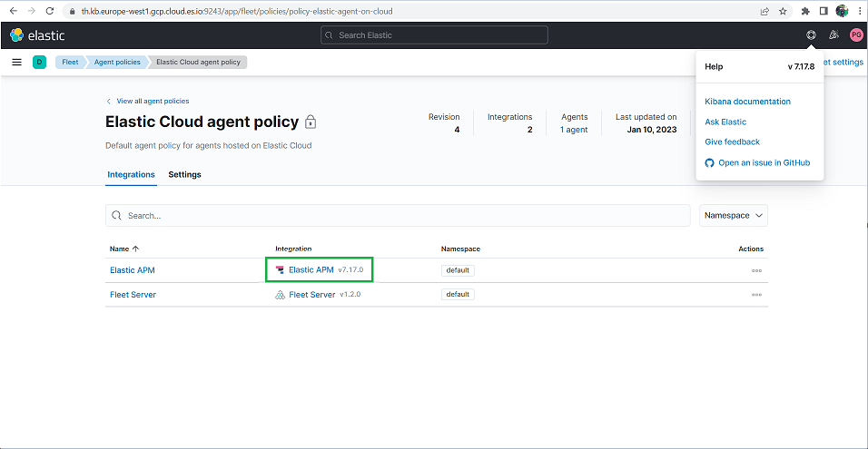This screenshot has width=868, height=449.
Task: Click the Elastic APM integration icon
Action: point(281,269)
